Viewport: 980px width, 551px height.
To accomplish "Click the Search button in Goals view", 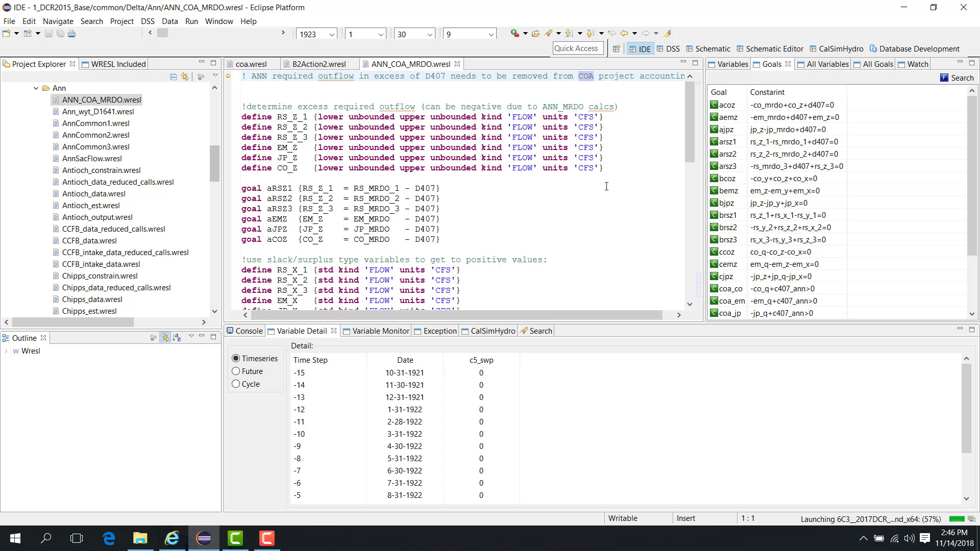I will 957,78.
